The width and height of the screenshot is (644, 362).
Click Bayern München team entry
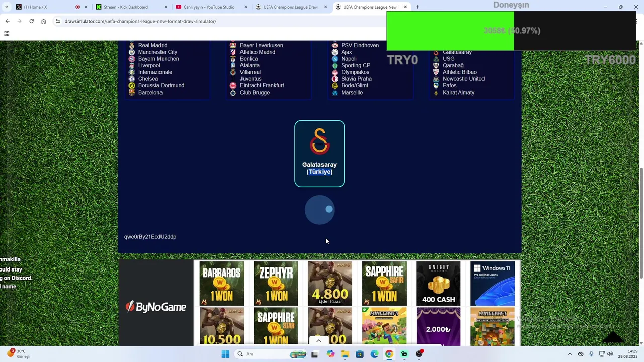point(158,59)
